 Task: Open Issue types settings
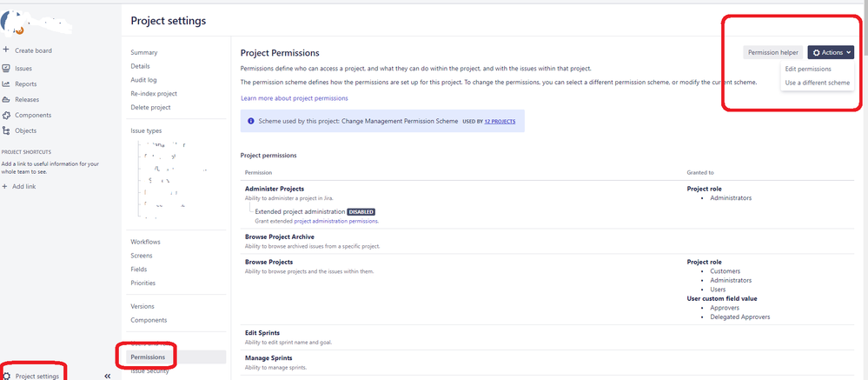pos(146,130)
